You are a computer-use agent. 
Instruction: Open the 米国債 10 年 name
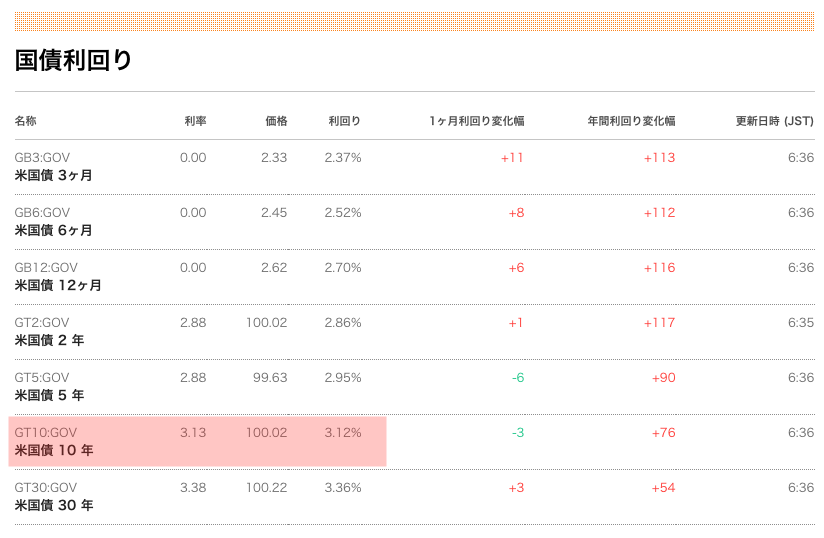(54, 450)
